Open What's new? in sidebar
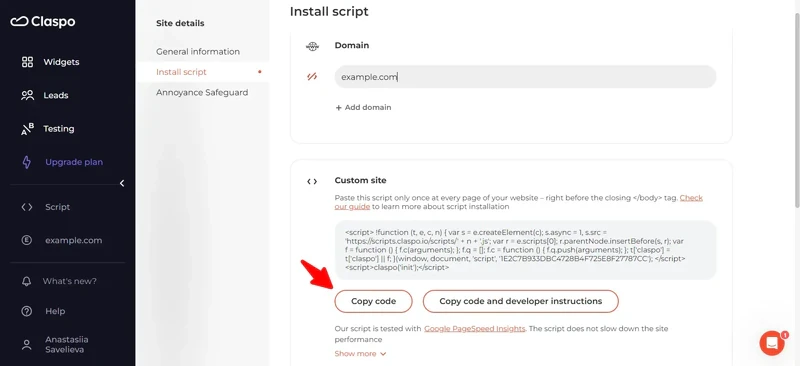The width and height of the screenshot is (800, 366). (69, 281)
